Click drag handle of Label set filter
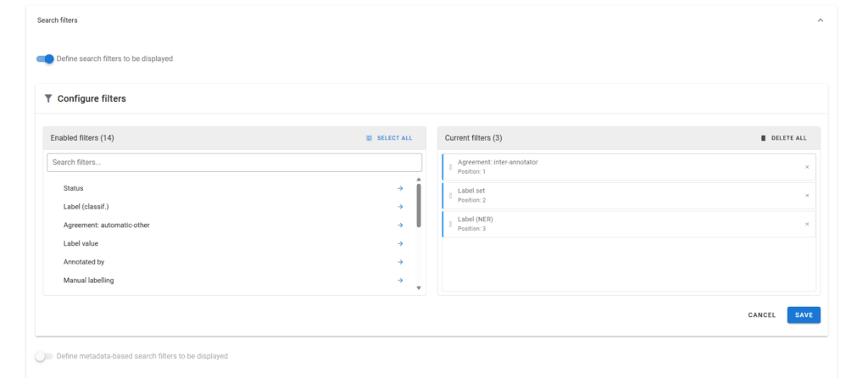Viewport: 868px width, 378px height. 450,196
